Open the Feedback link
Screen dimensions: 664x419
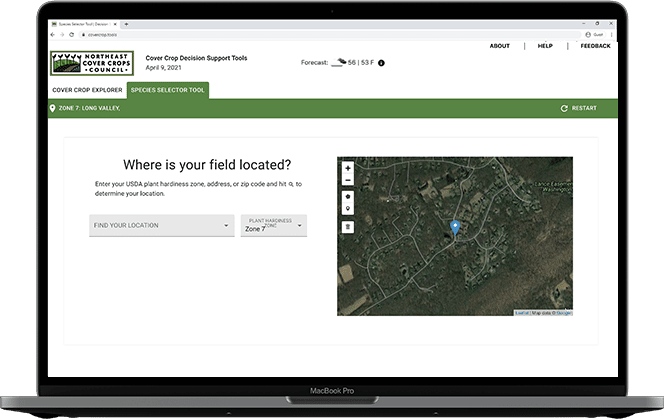pyautogui.click(x=595, y=46)
